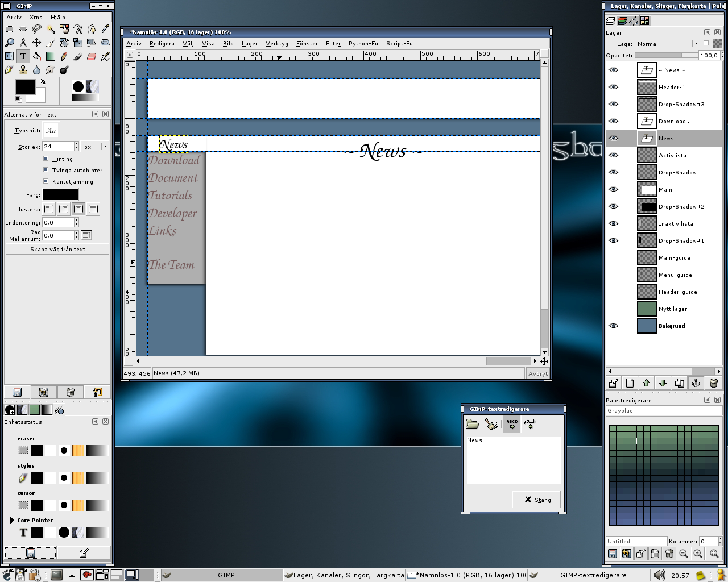The height and width of the screenshot is (582, 728).
Task: Delete layer using the trash icon
Action: pyautogui.click(x=714, y=383)
